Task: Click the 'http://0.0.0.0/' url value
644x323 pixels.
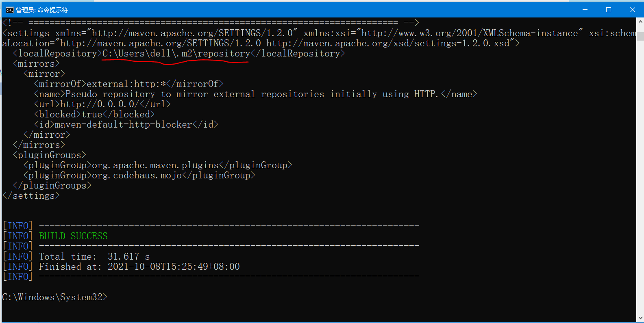Action: [x=100, y=104]
